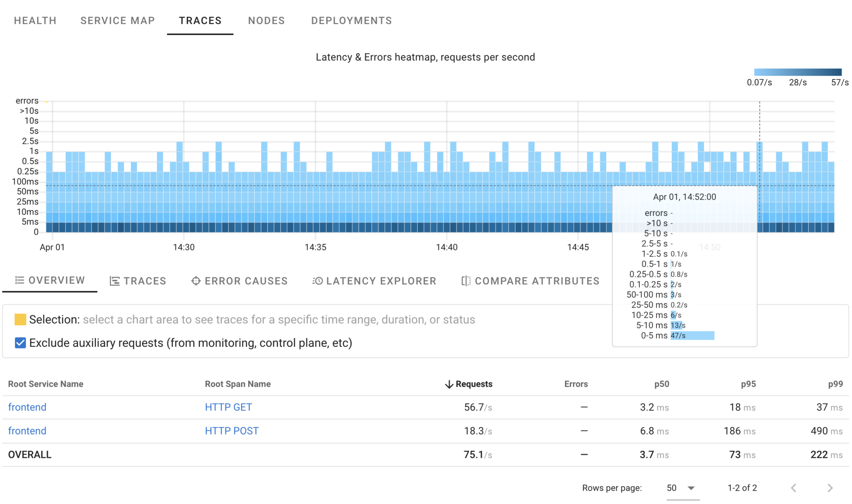Select the TRACES tab in the top navigation

pos(200,20)
